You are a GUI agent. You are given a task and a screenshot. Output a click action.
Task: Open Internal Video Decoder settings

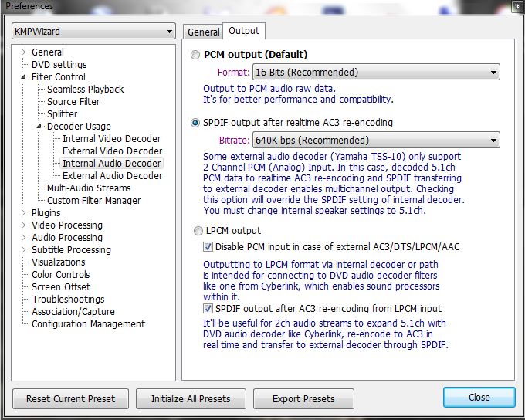coord(111,139)
